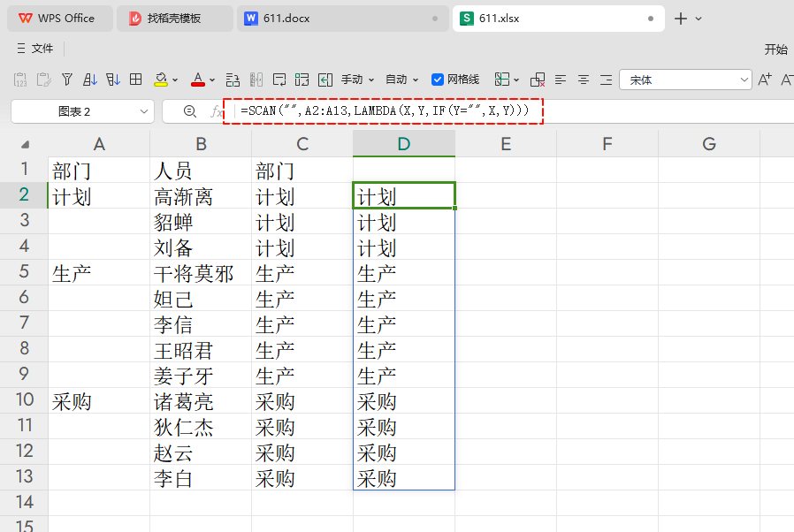Switch to the 611.docx tab
This screenshot has width=794, height=532.
click(342, 19)
